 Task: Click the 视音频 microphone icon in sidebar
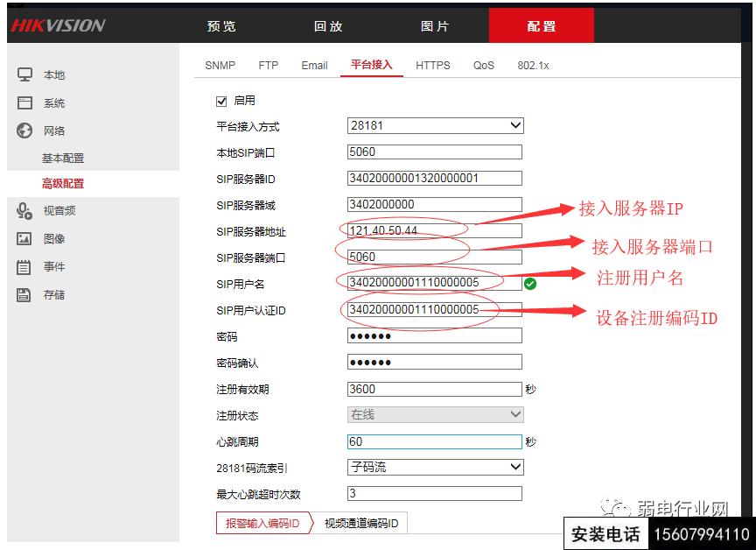pos(24,211)
